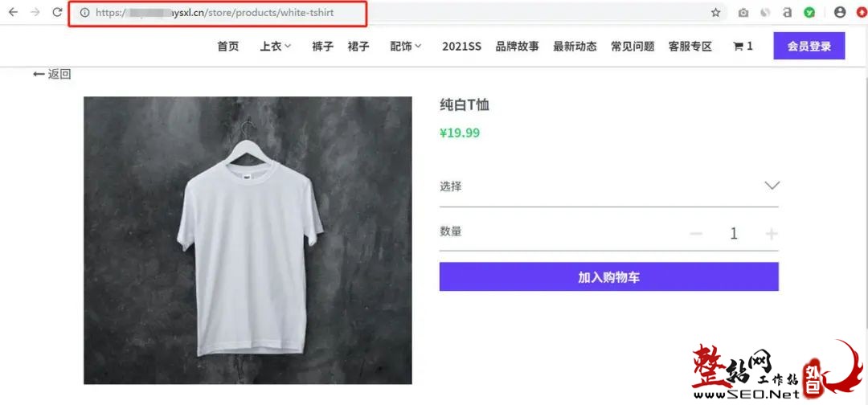The image size is (868, 405).
Task: Click the site info icon in address bar
Action: click(x=84, y=12)
